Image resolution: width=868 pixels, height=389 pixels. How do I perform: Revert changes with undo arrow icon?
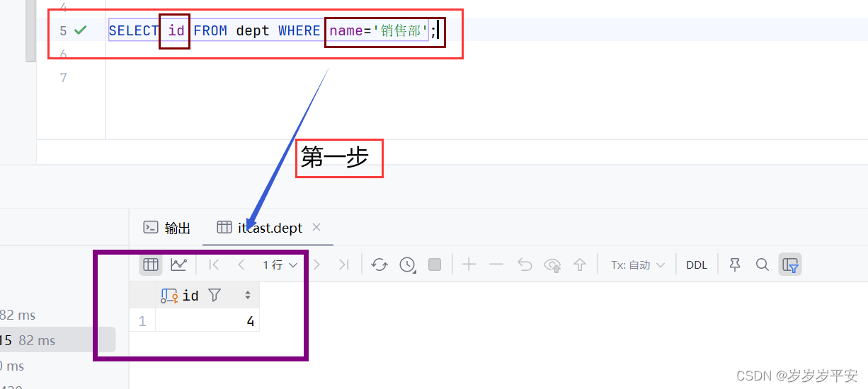[x=525, y=265]
